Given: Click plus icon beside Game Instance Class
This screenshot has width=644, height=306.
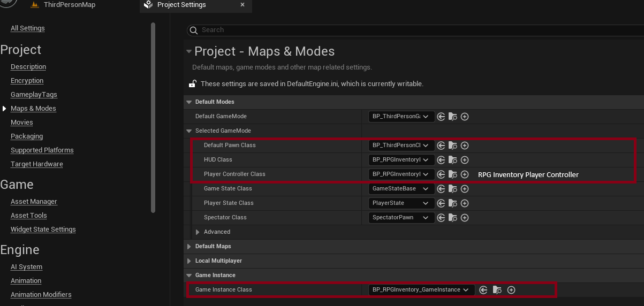Looking at the screenshot, I should tap(511, 290).
